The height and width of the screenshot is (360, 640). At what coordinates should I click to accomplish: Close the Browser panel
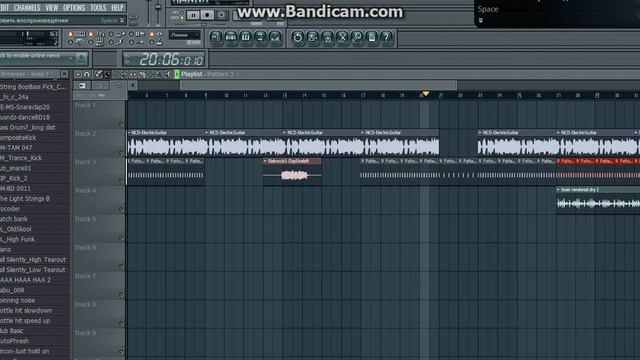click(x=64, y=74)
